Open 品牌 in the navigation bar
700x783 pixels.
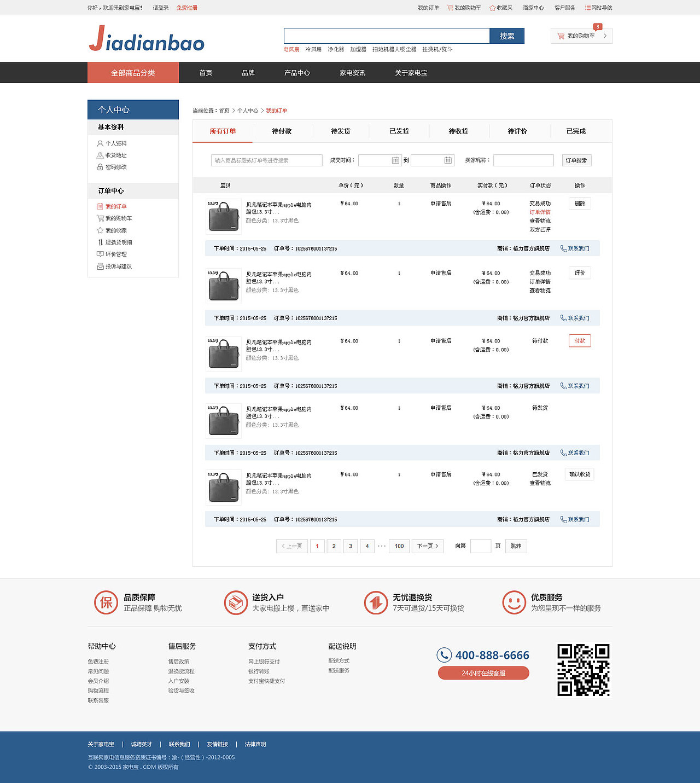pos(248,73)
